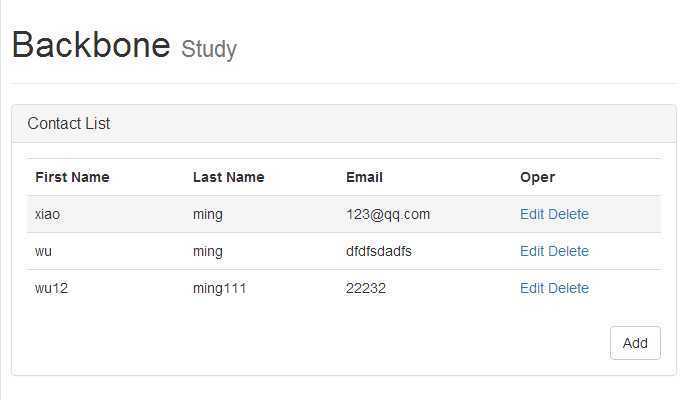The image size is (687, 400).
Task: Edit the xiao ming contact
Action: click(x=532, y=214)
